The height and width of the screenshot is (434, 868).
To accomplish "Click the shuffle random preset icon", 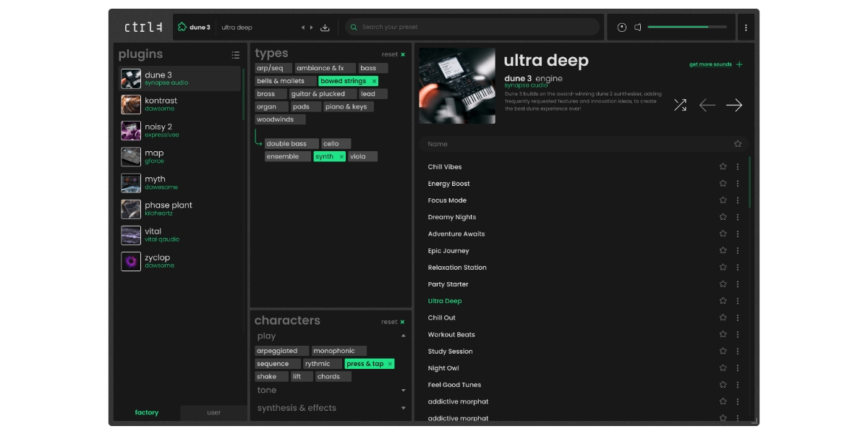I will [x=680, y=106].
